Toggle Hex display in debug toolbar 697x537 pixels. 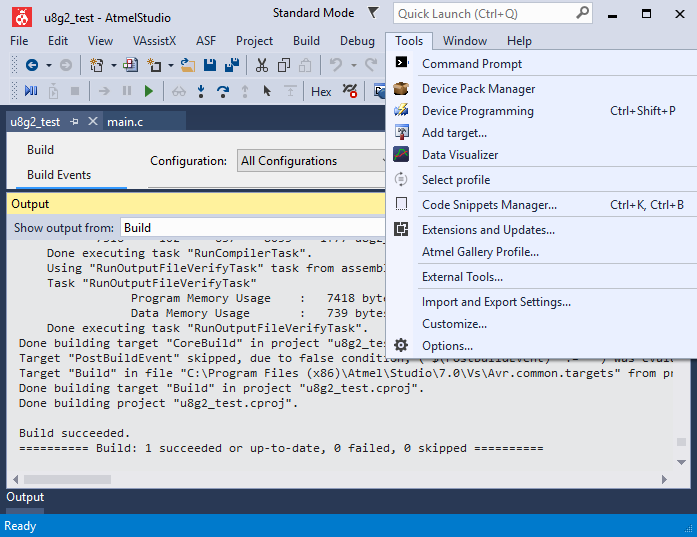(x=321, y=91)
